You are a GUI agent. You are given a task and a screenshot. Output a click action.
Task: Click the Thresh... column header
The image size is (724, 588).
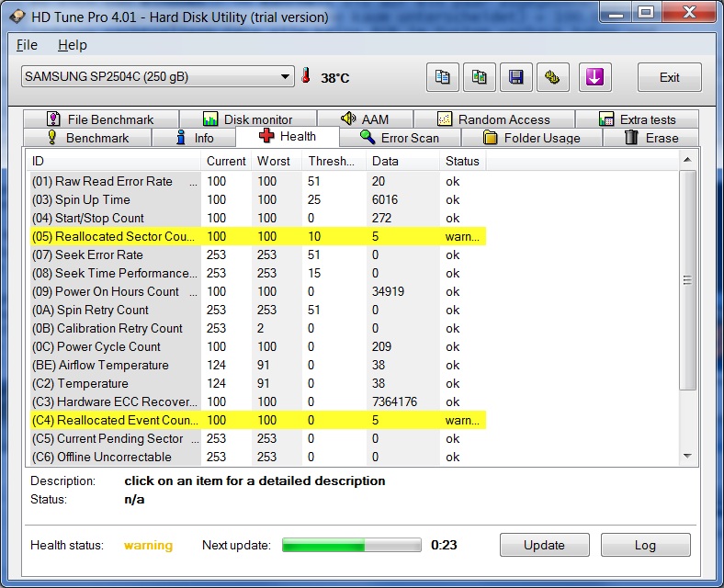click(334, 161)
